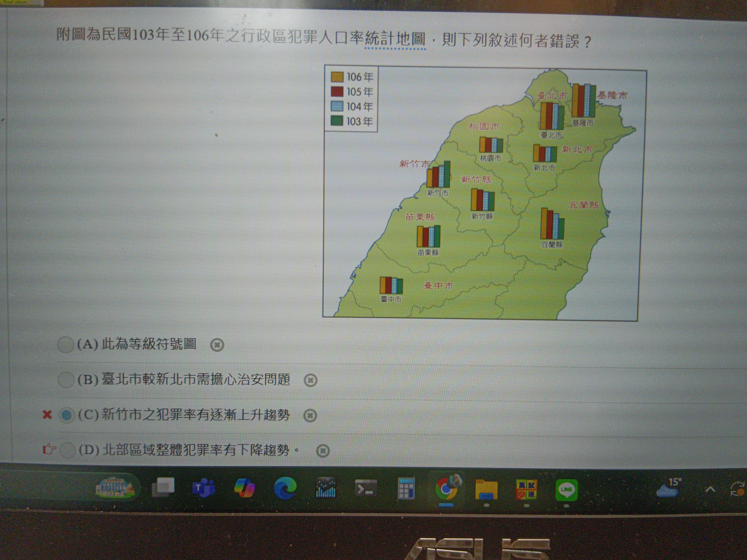The image size is (747, 560).
Task: Click the Taiwan crime rate map image
Action: pos(485,193)
